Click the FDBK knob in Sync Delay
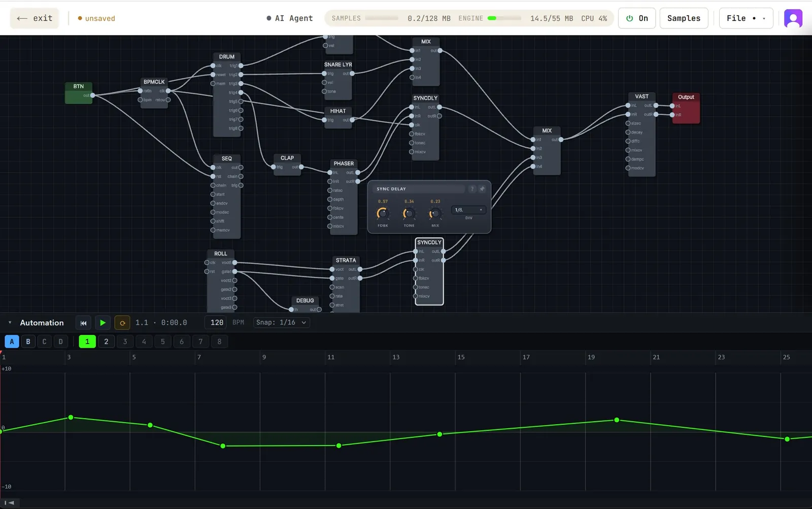This screenshot has height=509, width=812. click(383, 214)
